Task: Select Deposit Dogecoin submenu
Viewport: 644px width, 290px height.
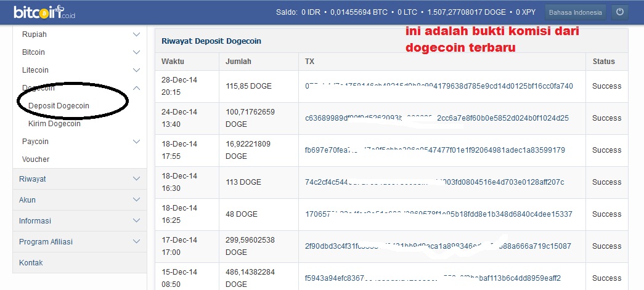Action: pyautogui.click(x=59, y=106)
